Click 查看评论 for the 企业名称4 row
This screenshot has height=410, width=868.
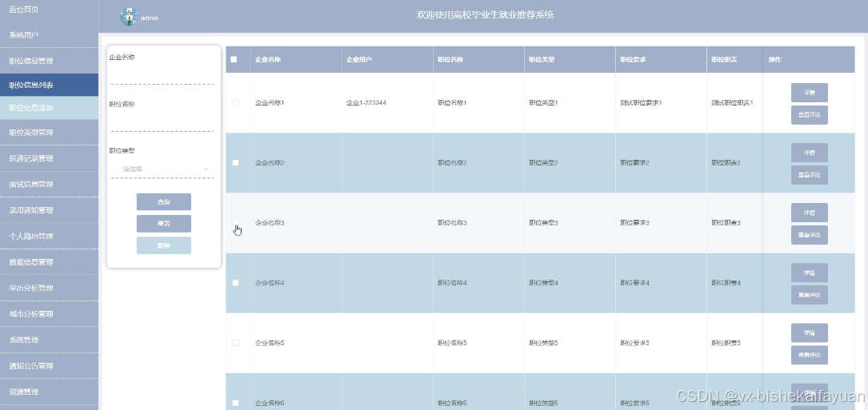810,295
